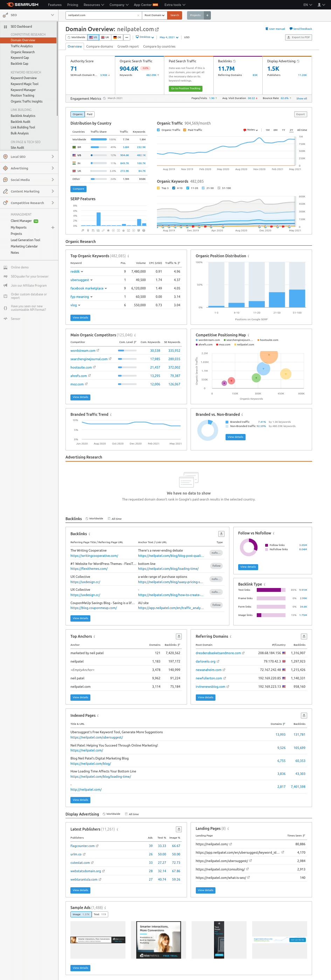Switch to the Compare domains tab

[99, 47]
